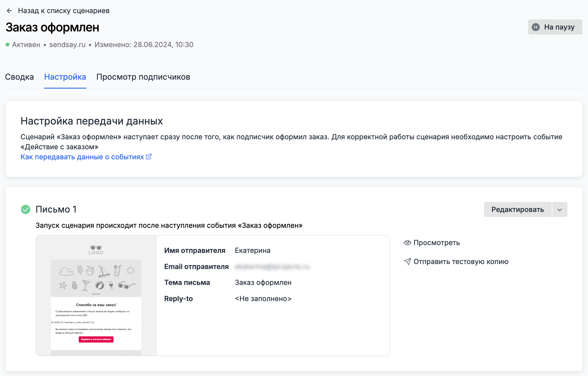Click the paper plane send icon
The width and height of the screenshot is (588, 376).
(x=407, y=262)
